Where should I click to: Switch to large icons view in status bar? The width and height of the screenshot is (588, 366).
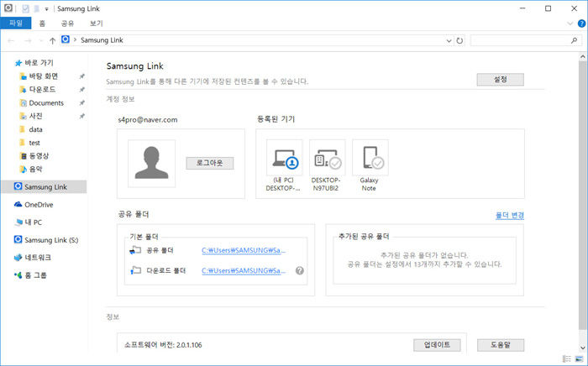coord(580,359)
